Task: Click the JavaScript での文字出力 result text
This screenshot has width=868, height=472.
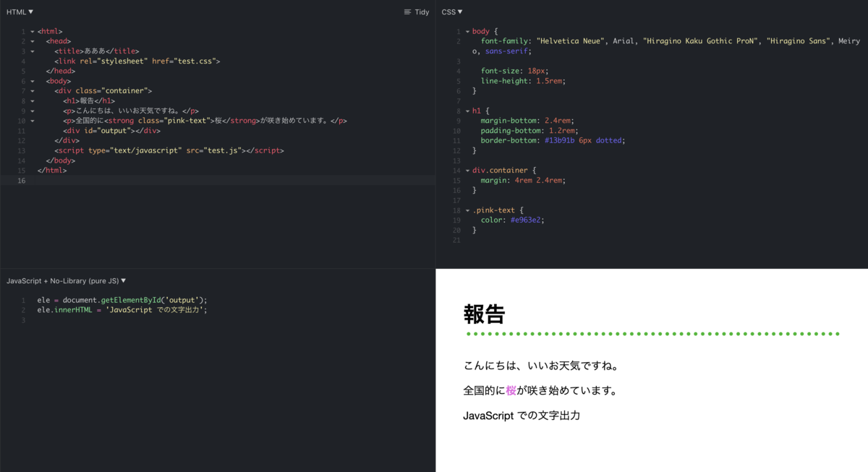Action: (522, 416)
